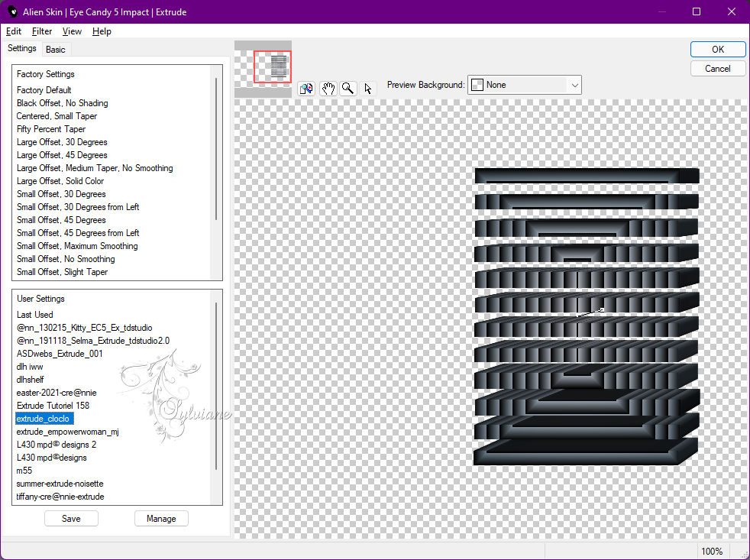750x560 pixels.
Task: Select Small Offset, 45 Degrees preset
Action: coord(61,220)
